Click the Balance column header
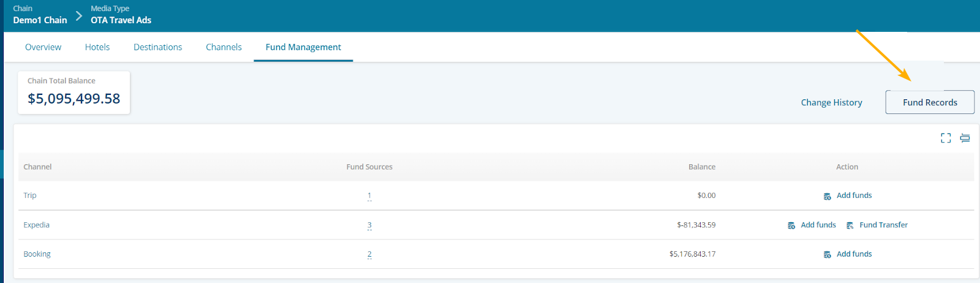Image resolution: width=980 pixels, height=283 pixels. (x=702, y=167)
